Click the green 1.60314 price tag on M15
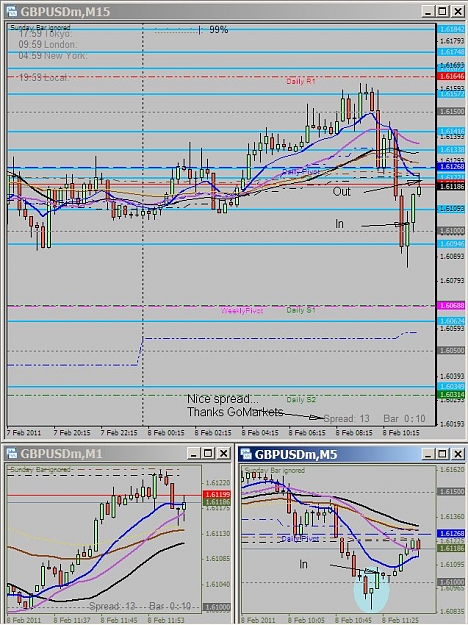This screenshot has width=468, height=625. point(452,395)
